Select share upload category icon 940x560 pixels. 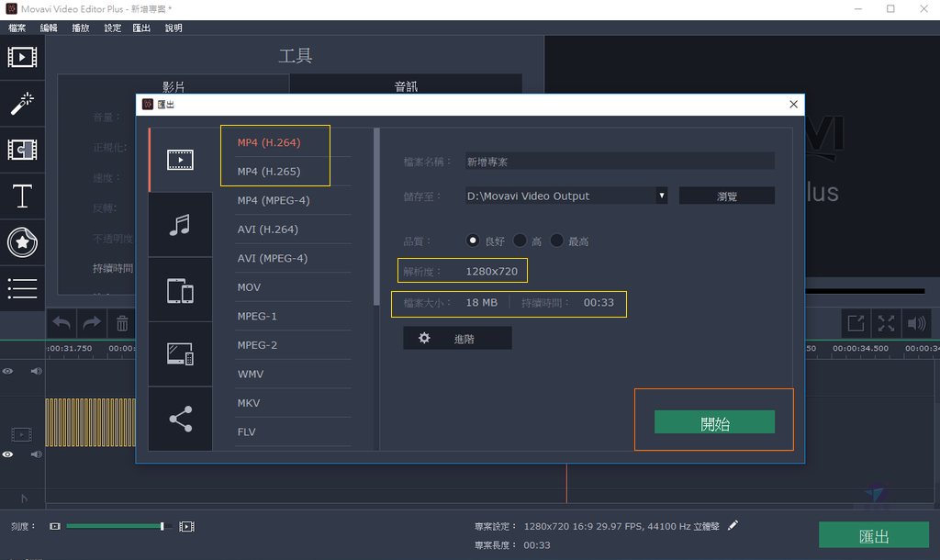[181, 419]
